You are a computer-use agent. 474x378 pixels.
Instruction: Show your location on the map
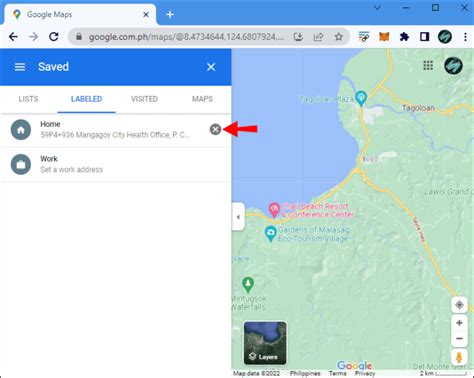tap(459, 305)
